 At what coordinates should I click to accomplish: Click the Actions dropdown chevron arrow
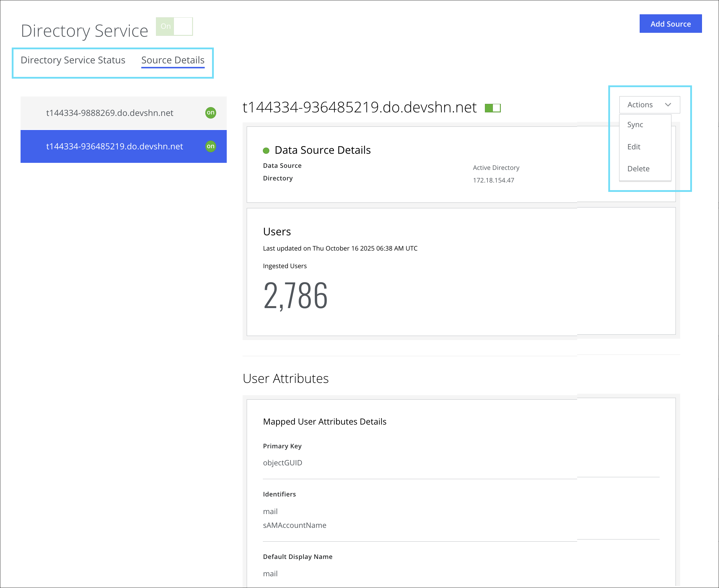[668, 105]
